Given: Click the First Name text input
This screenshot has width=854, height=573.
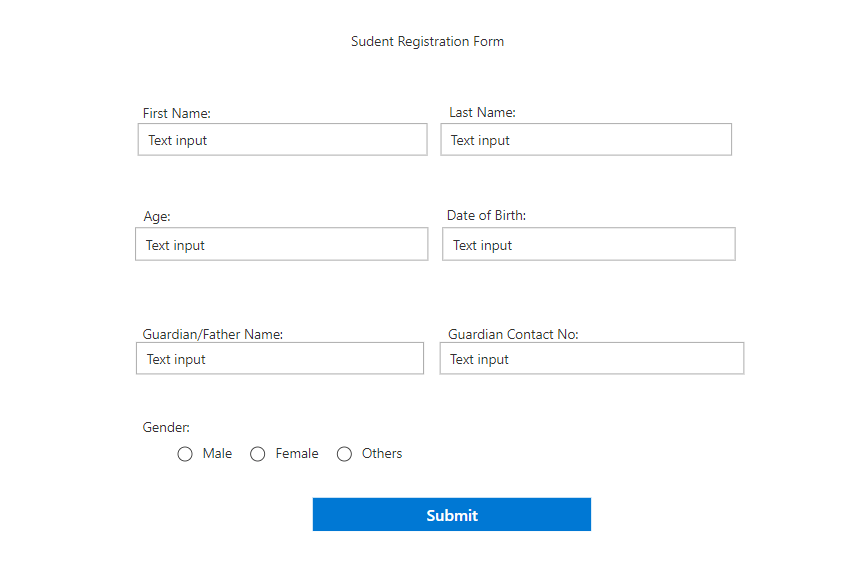Looking at the screenshot, I should tap(282, 140).
